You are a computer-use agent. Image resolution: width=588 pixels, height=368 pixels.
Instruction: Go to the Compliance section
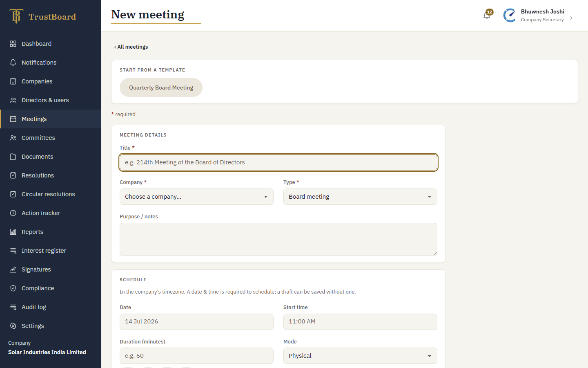coord(51,288)
